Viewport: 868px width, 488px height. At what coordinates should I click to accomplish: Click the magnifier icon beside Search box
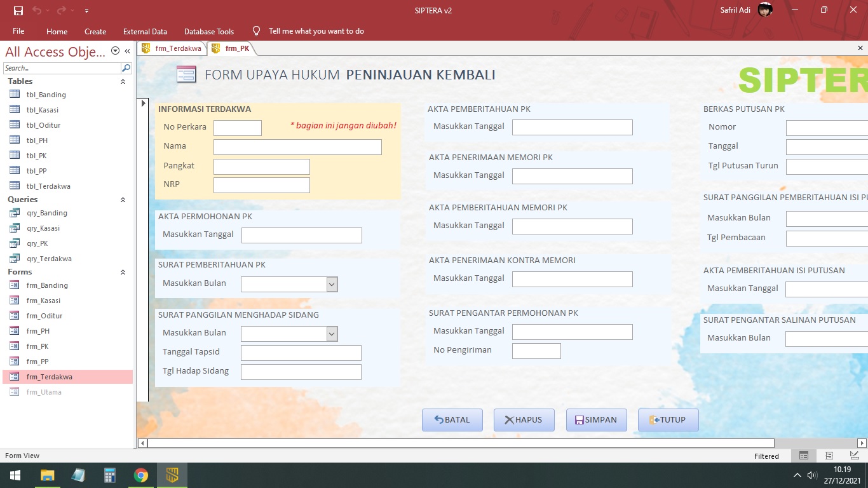tap(126, 68)
